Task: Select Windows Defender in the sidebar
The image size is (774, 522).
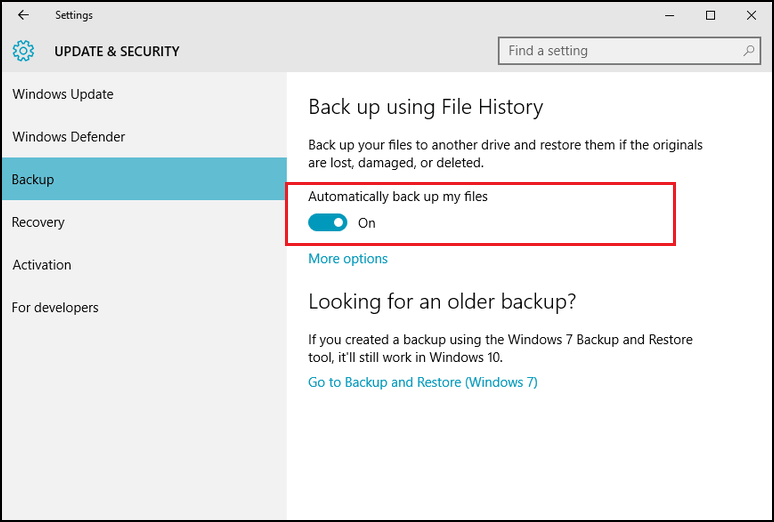Action: click(x=69, y=137)
